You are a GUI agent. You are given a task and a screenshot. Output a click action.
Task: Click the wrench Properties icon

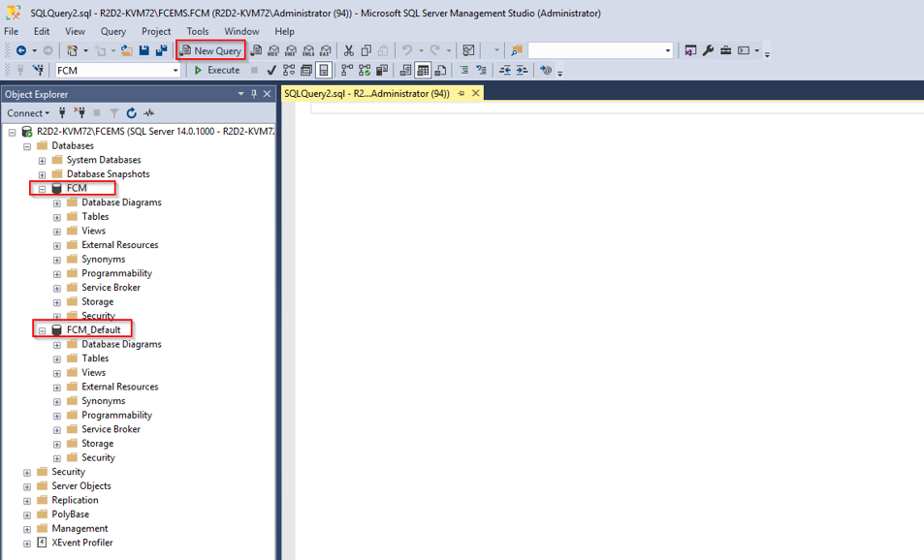coord(709,50)
